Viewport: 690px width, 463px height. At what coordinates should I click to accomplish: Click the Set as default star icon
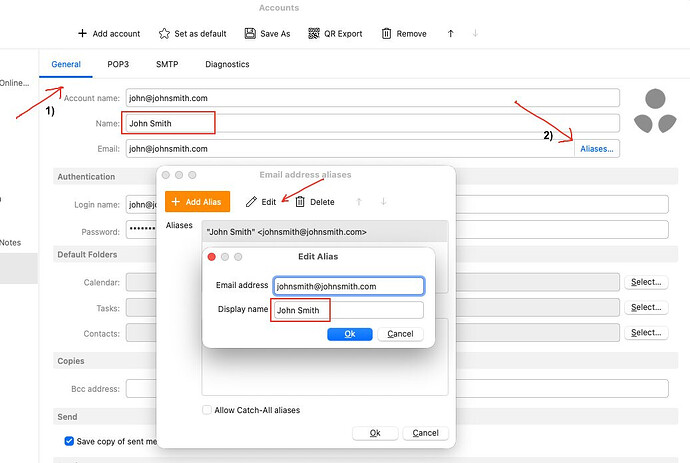[x=164, y=34]
